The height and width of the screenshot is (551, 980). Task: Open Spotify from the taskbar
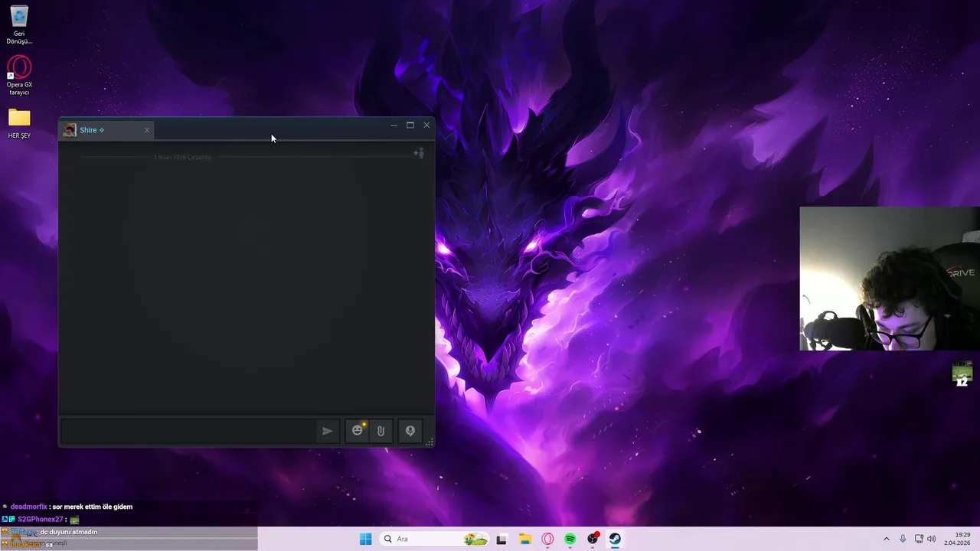(570, 539)
